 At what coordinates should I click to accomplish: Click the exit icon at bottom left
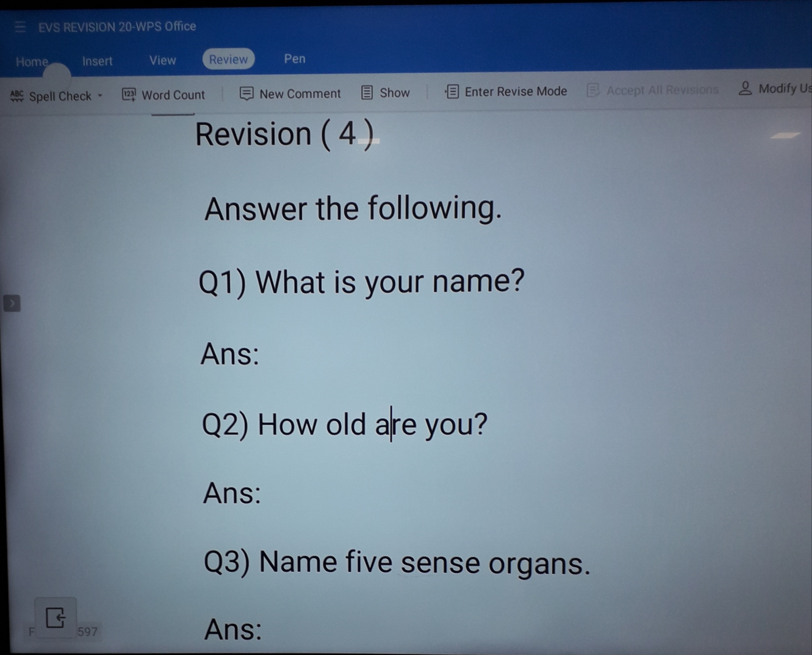(x=56, y=618)
